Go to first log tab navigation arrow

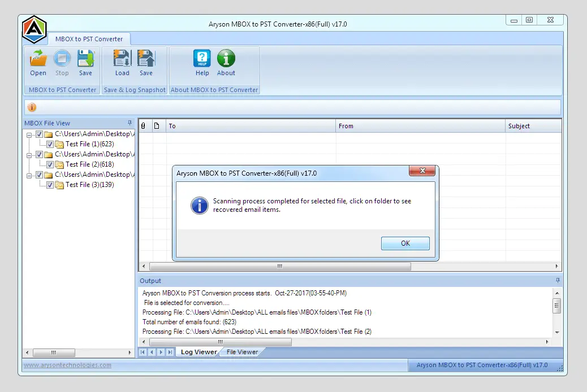(x=143, y=352)
